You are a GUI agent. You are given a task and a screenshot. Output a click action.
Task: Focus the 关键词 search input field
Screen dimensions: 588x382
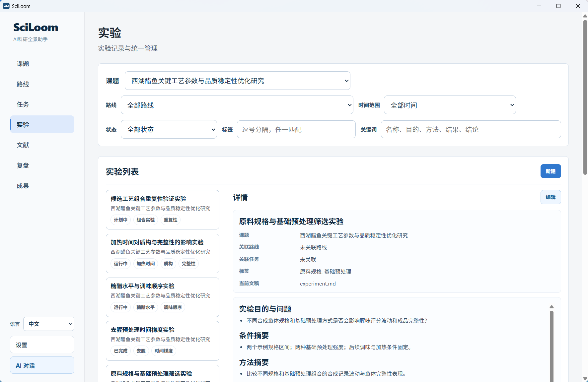[471, 129]
